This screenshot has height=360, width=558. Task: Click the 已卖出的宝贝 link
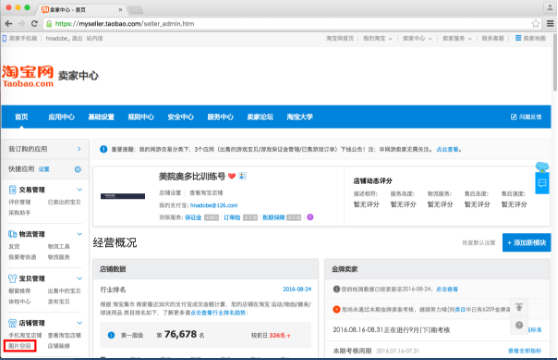tap(64, 202)
